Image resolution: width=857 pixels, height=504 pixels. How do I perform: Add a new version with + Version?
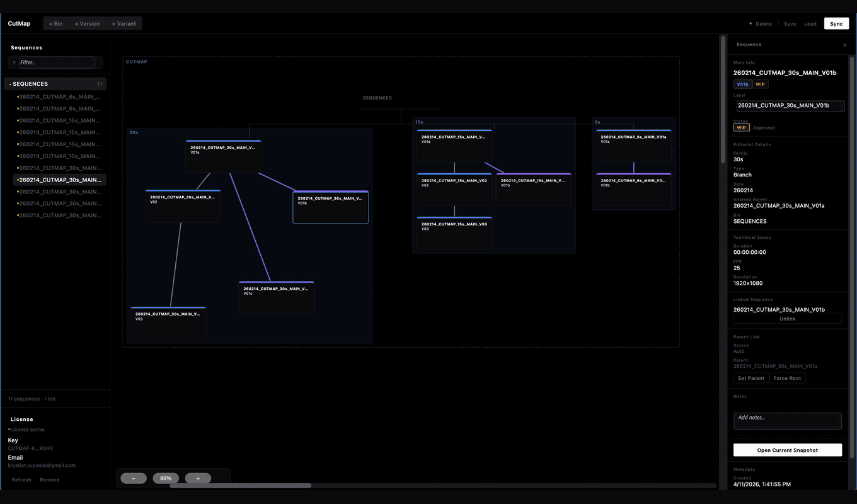pos(87,24)
